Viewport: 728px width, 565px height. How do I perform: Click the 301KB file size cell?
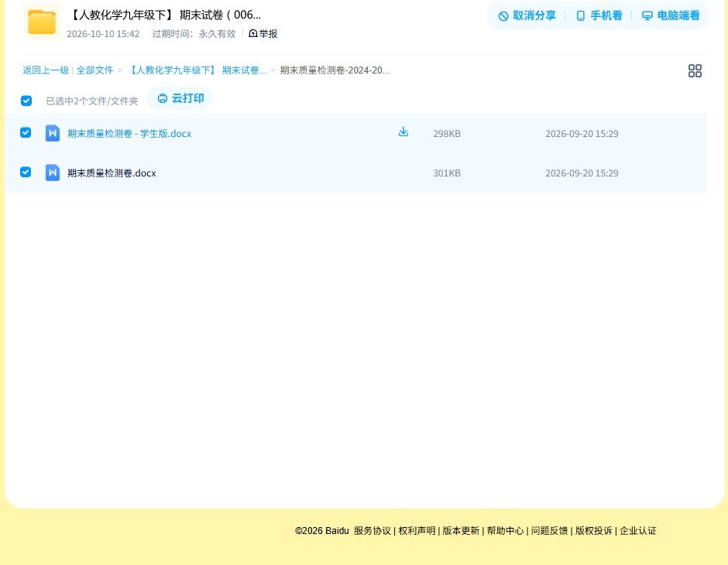pyautogui.click(x=447, y=173)
